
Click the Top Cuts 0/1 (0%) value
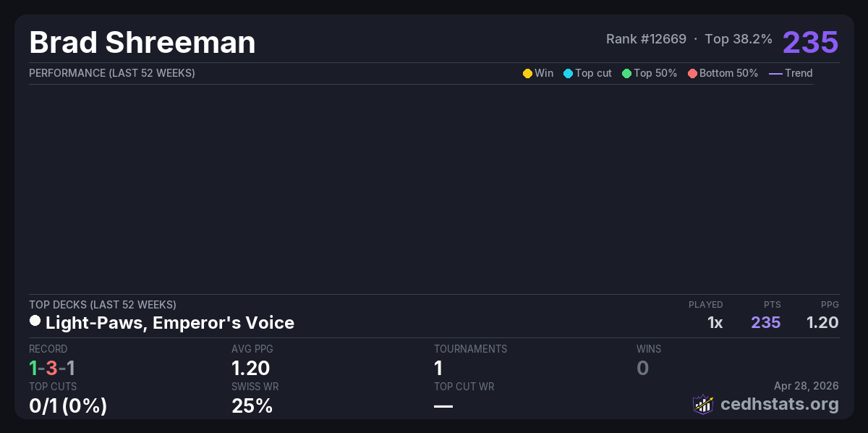pos(68,406)
